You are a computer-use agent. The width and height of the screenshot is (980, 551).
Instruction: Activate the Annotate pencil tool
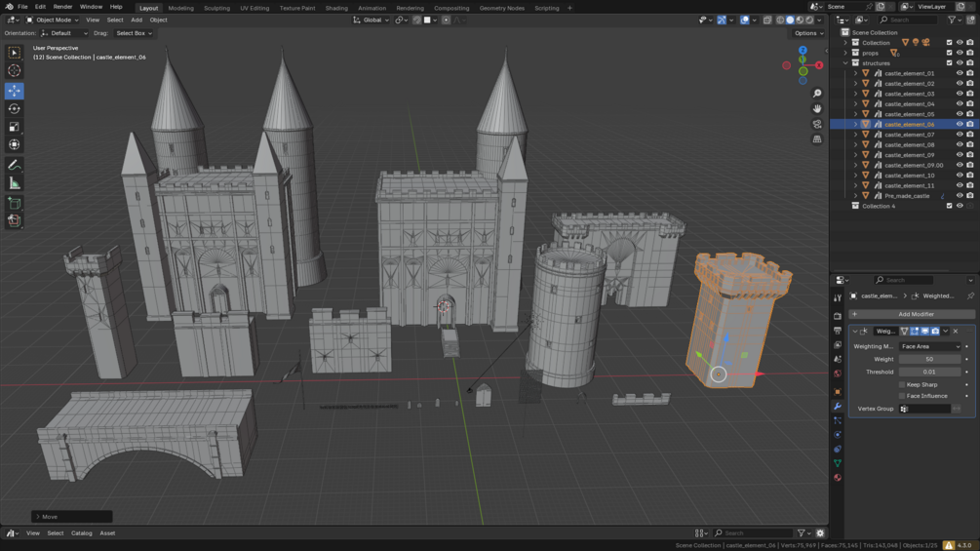click(x=14, y=165)
